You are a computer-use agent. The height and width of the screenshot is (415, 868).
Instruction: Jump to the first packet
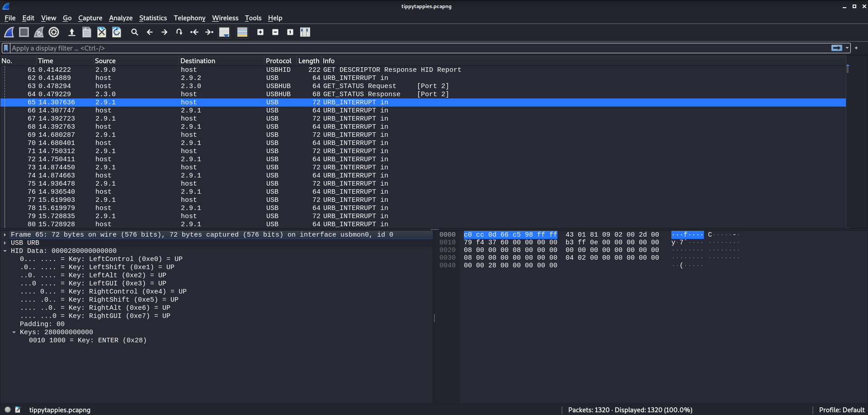click(x=194, y=32)
